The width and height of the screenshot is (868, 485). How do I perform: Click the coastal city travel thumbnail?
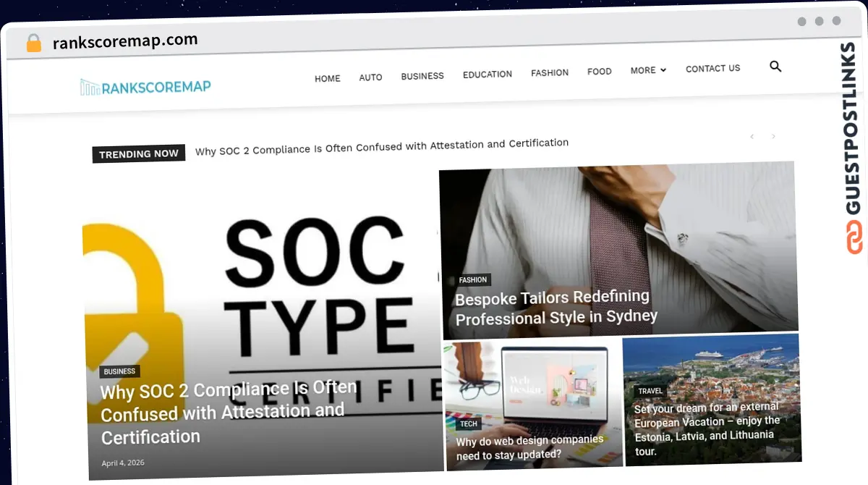click(712, 399)
